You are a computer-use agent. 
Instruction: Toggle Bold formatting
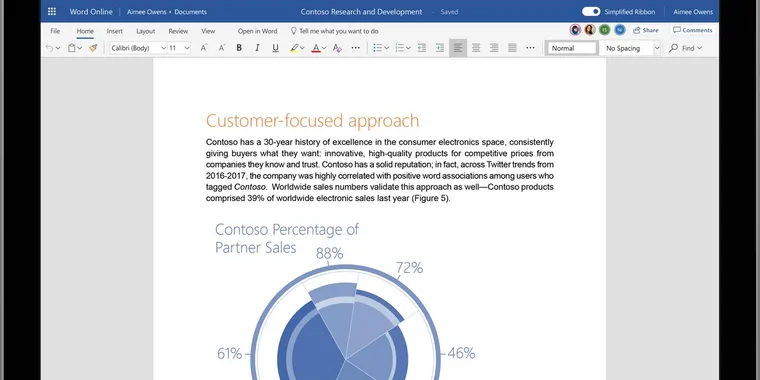click(239, 48)
